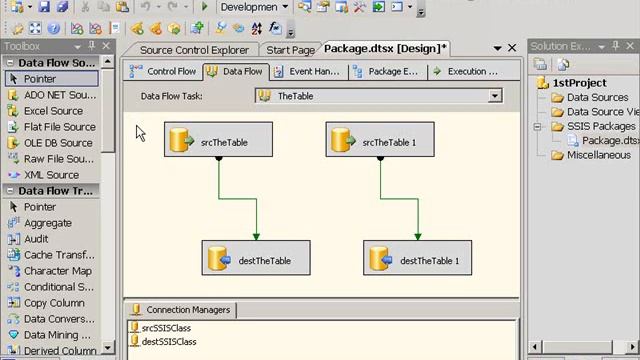Click the Save All icon

[62, 6]
